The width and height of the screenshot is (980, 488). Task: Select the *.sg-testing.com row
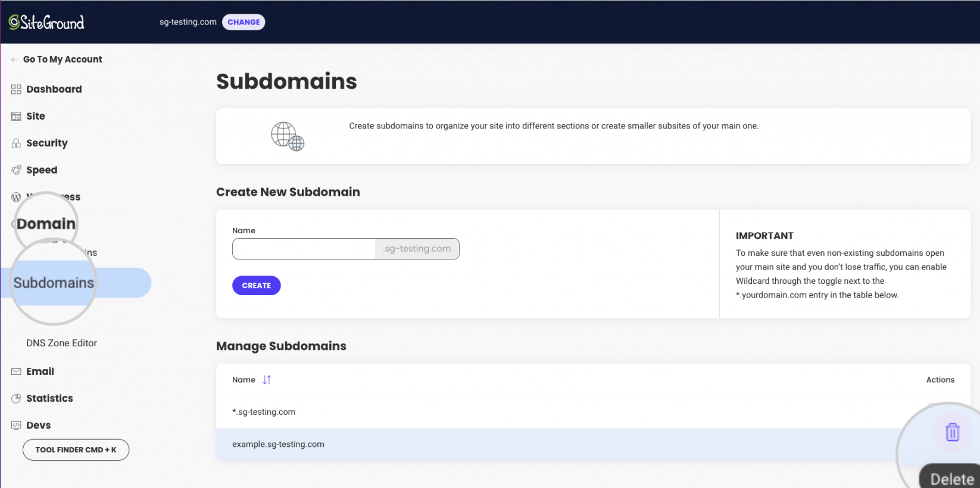593,412
